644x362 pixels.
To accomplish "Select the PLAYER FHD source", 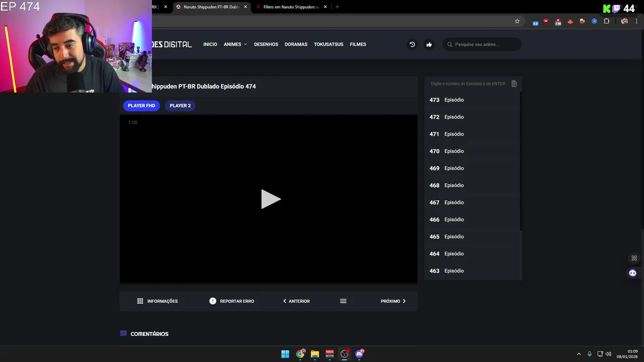I will click(141, 106).
